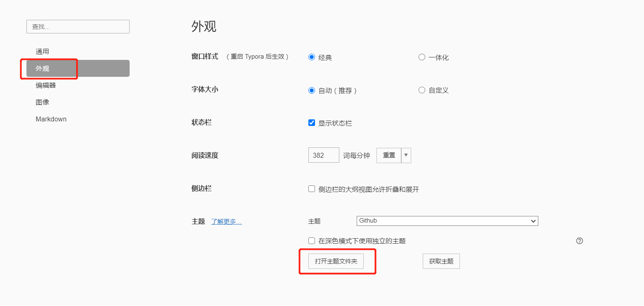Click the 重置 reading speed button
Image resolution: width=644 pixels, height=306 pixels.
389,155
